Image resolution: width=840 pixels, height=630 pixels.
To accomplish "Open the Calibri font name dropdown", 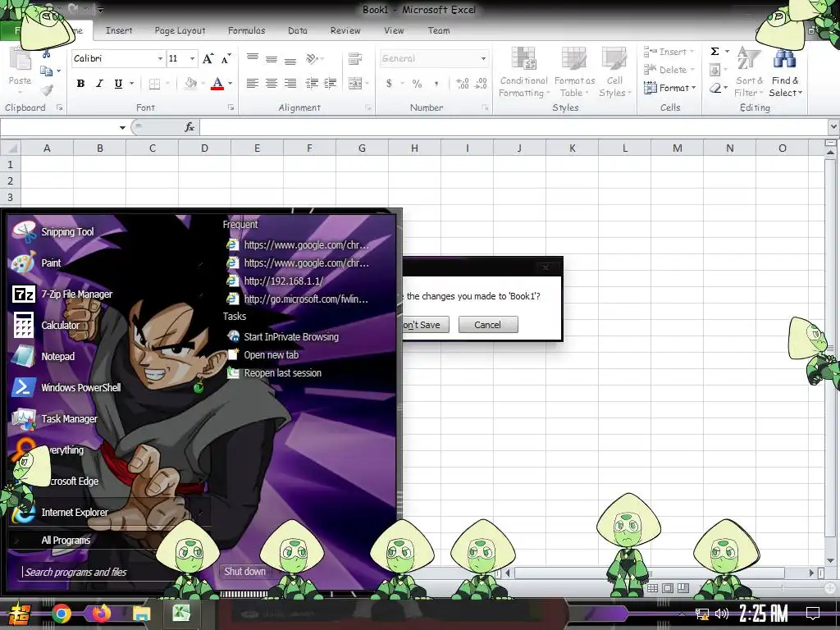I will tap(160, 58).
